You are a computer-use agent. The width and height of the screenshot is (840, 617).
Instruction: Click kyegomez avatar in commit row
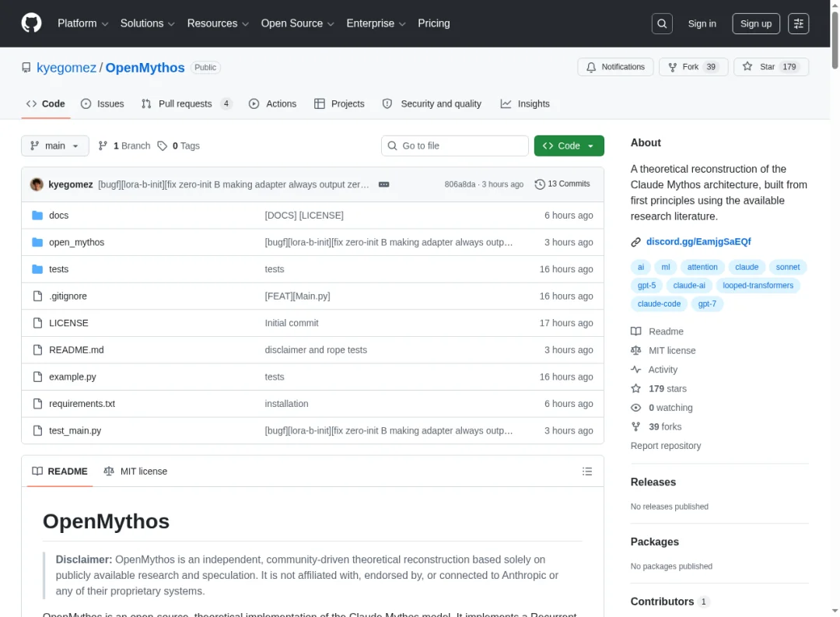pyautogui.click(x=37, y=184)
